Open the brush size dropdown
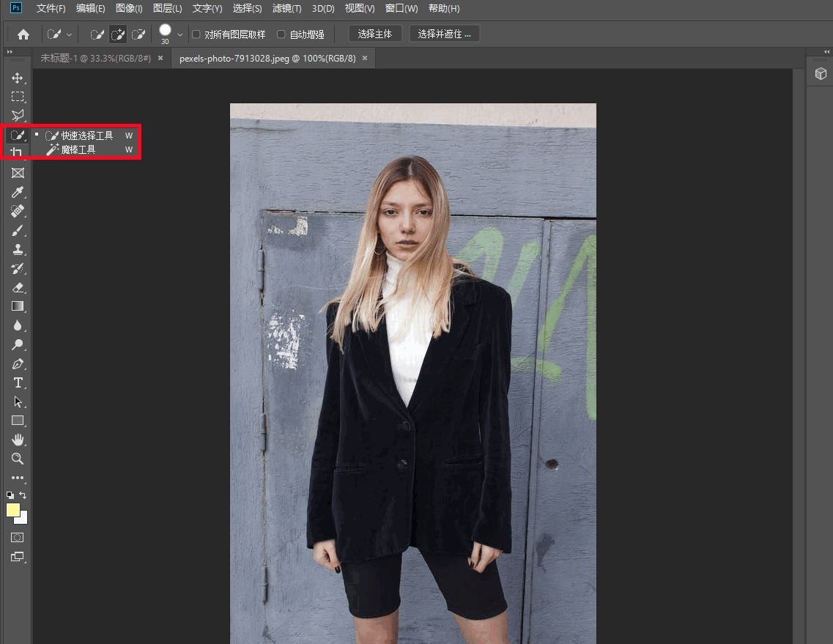The height and width of the screenshot is (644, 833). point(178,34)
